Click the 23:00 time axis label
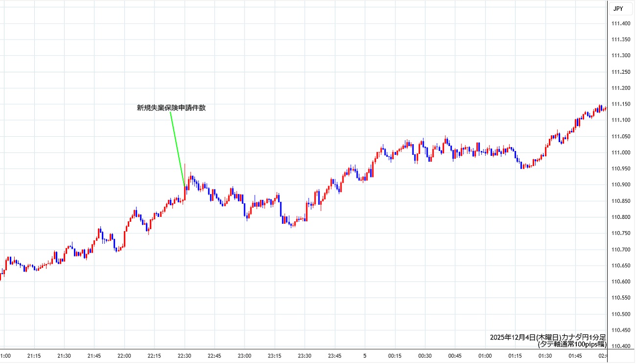The height and width of the screenshot is (364, 636). coord(245,356)
